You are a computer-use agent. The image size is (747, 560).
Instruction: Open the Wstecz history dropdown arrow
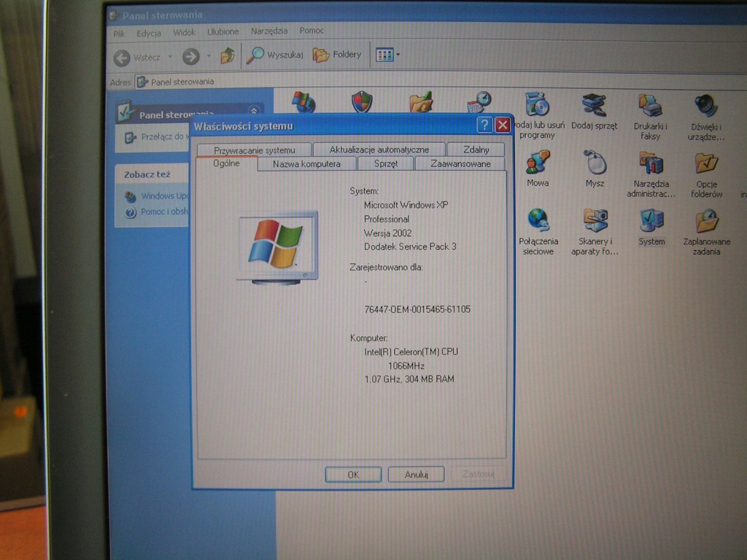(x=170, y=57)
